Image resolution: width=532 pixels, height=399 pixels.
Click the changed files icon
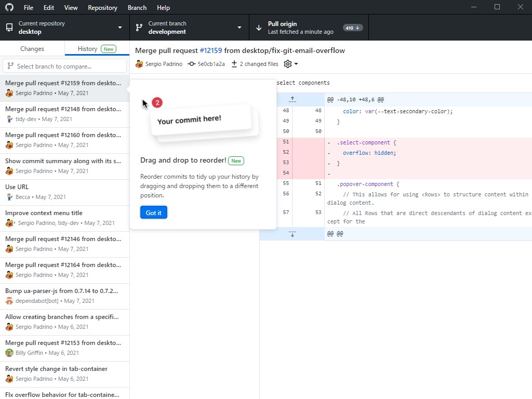point(234,64)
